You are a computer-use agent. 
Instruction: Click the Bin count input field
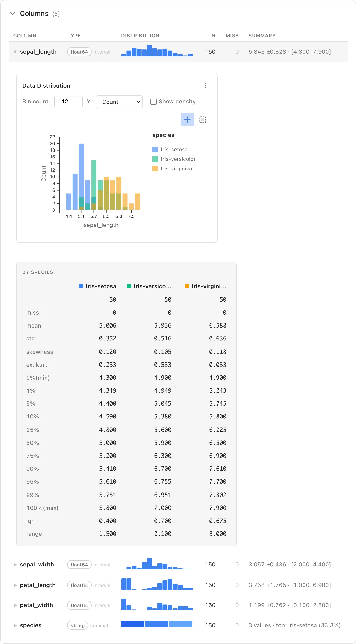click(68, 102)
